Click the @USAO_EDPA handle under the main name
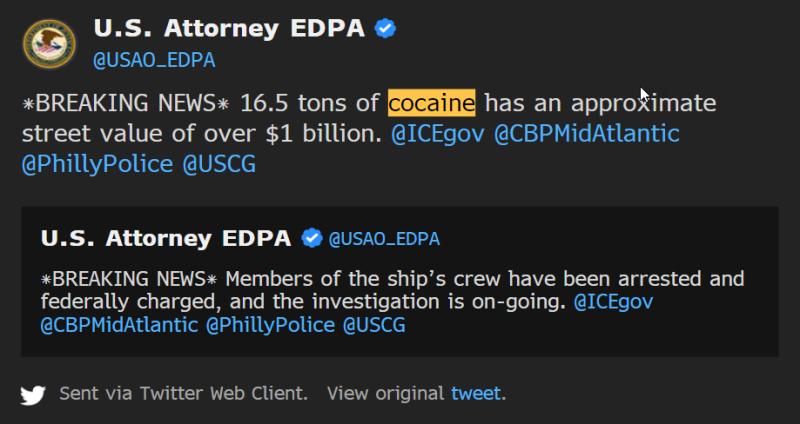This screenshot has height=424, width=800. (x=153, y=60)
